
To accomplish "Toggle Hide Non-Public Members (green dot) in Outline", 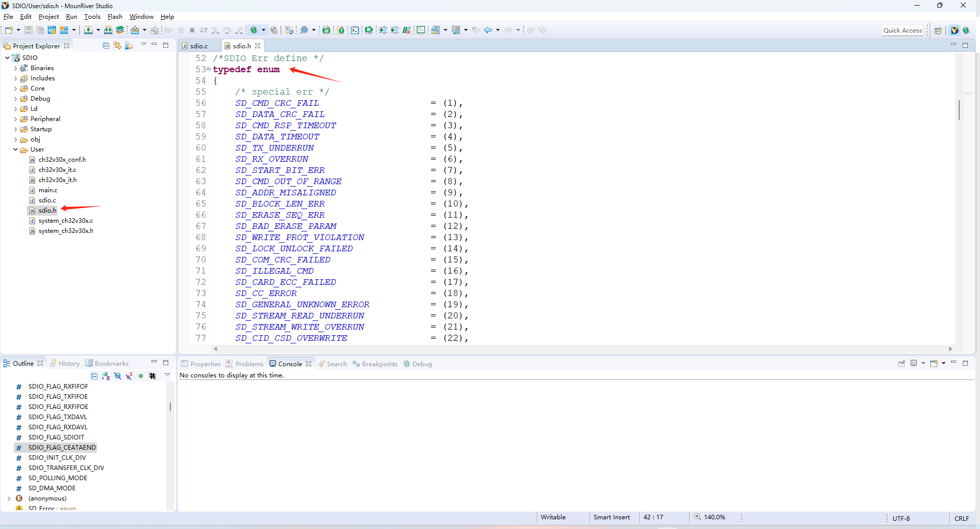I will [x=141, y=376].
